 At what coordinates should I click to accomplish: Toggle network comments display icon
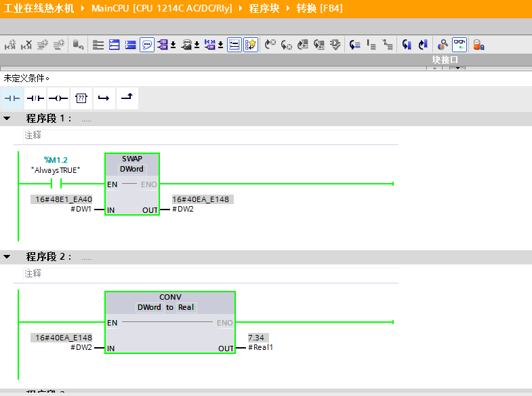tap(147, 45)
